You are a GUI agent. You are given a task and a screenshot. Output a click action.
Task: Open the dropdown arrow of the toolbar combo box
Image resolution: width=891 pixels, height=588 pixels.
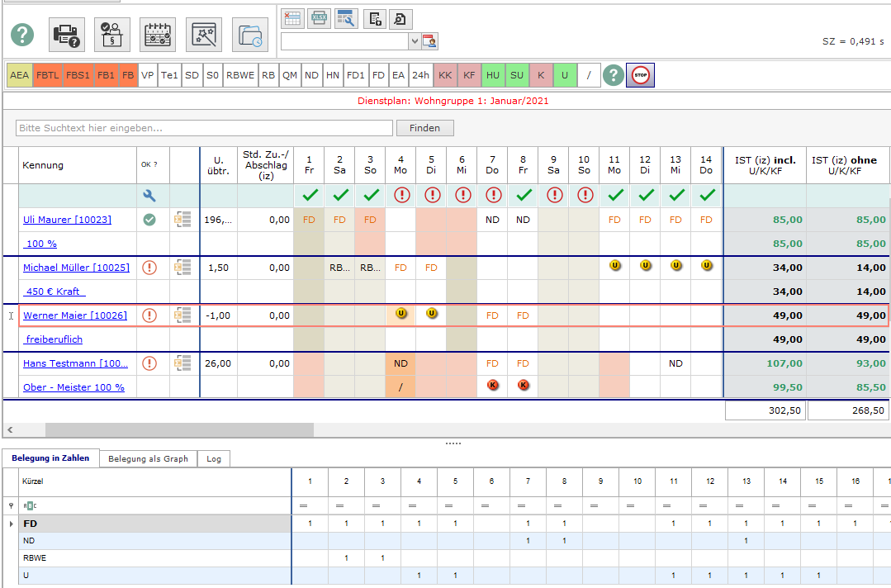click(x=415, y=41)
